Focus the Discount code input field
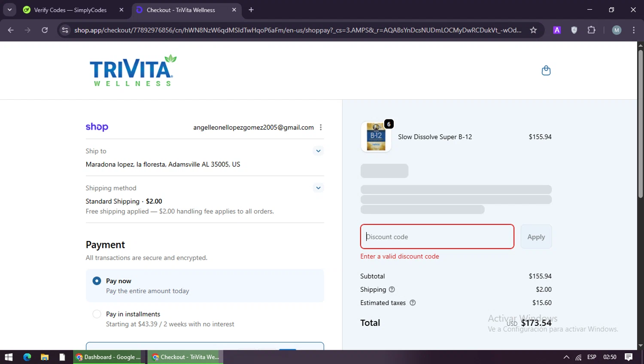The image size is (644, 364). pos(437,237)
